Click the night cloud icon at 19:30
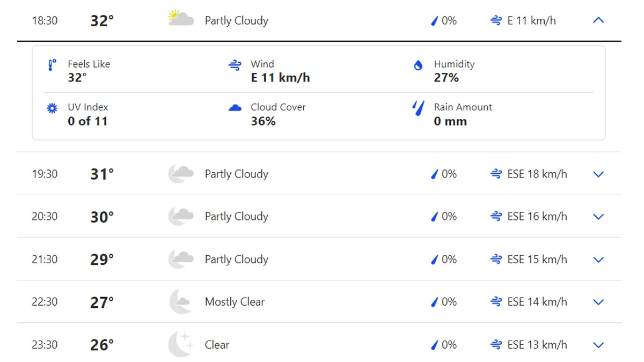 (x=181, y=174)
